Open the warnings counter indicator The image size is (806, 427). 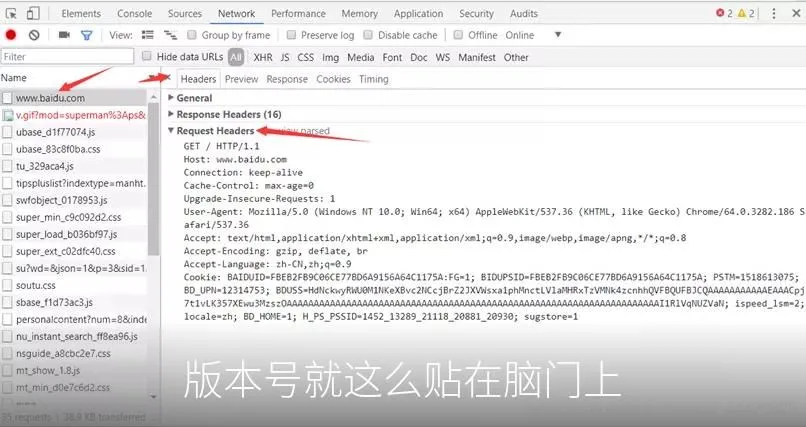pos(746,13)
